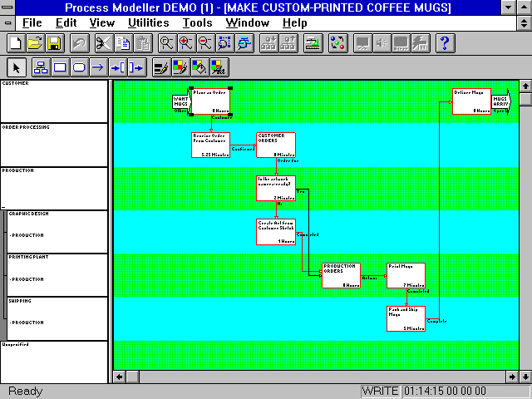Viewport: 532px width, 399px height.
Task: Click the Zoom In magnifier icon
Action: [x=186, y=43]
